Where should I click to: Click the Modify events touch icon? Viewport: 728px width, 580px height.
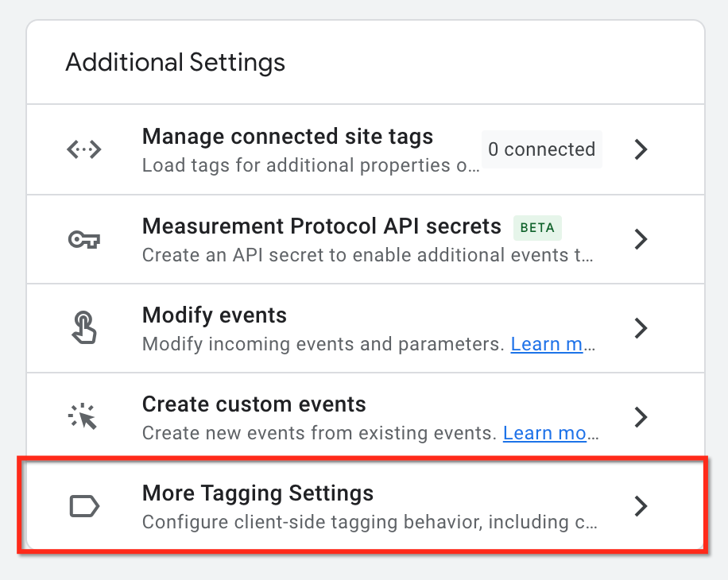[84, 327]
